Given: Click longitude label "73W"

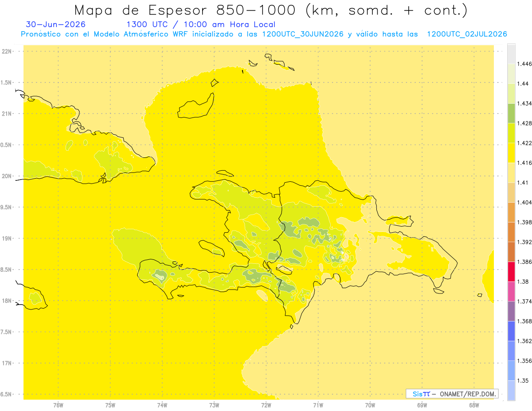Looking at the screenshot, I should pos(214,405).
